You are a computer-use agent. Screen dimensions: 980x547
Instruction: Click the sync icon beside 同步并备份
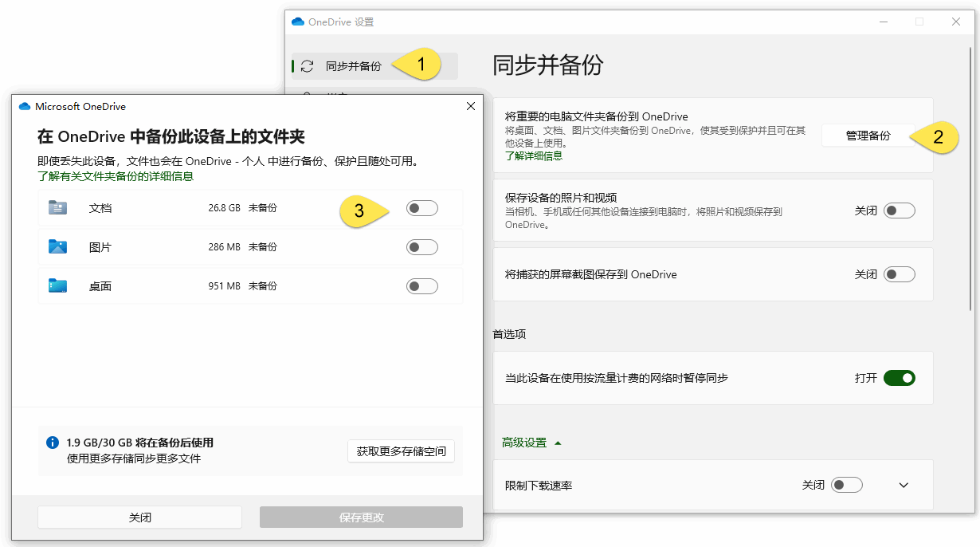308,66
